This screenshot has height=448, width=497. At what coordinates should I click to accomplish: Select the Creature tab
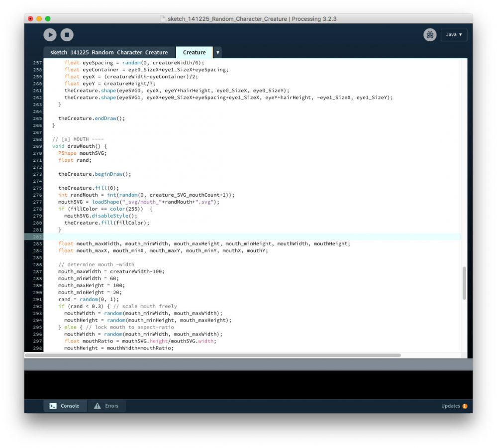click(x=194, y=52)
